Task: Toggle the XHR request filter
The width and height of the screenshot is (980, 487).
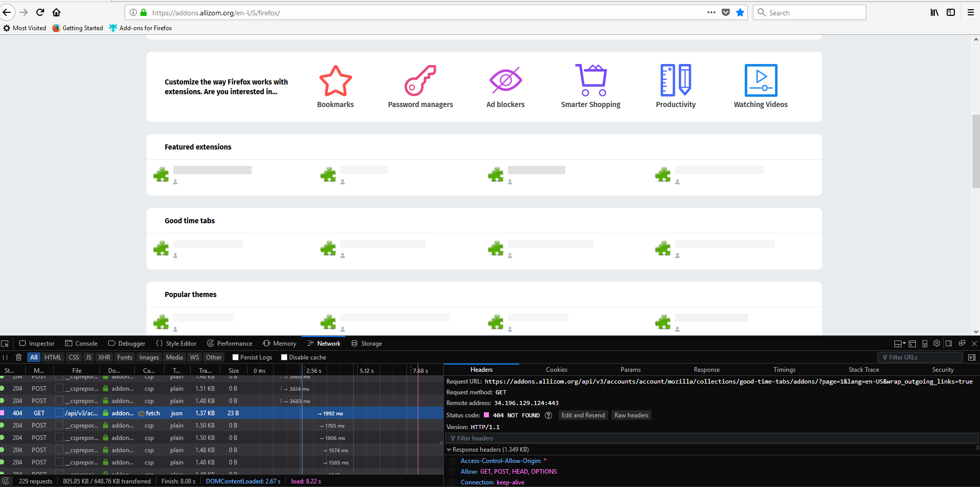Action: [105, 357]
